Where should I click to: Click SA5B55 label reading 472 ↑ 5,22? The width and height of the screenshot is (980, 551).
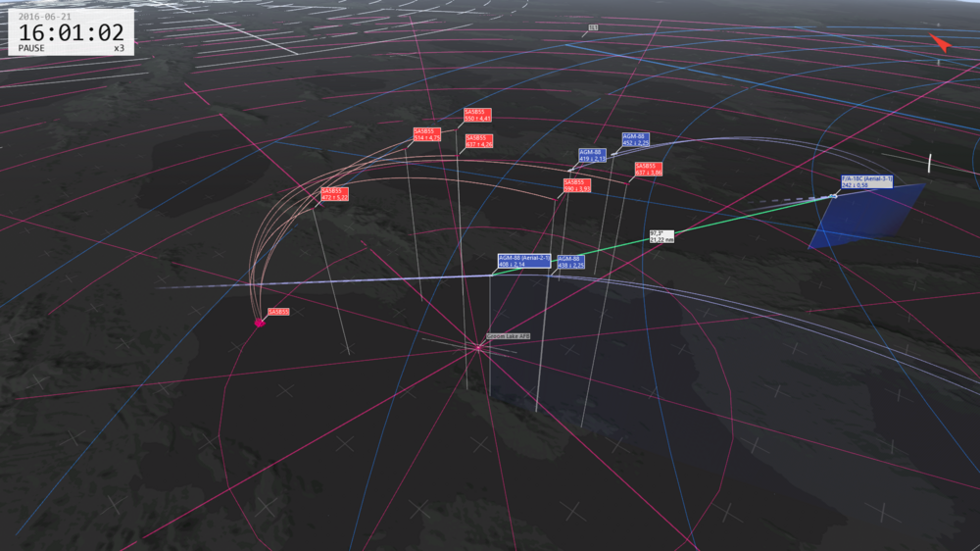tap(334, 194)
